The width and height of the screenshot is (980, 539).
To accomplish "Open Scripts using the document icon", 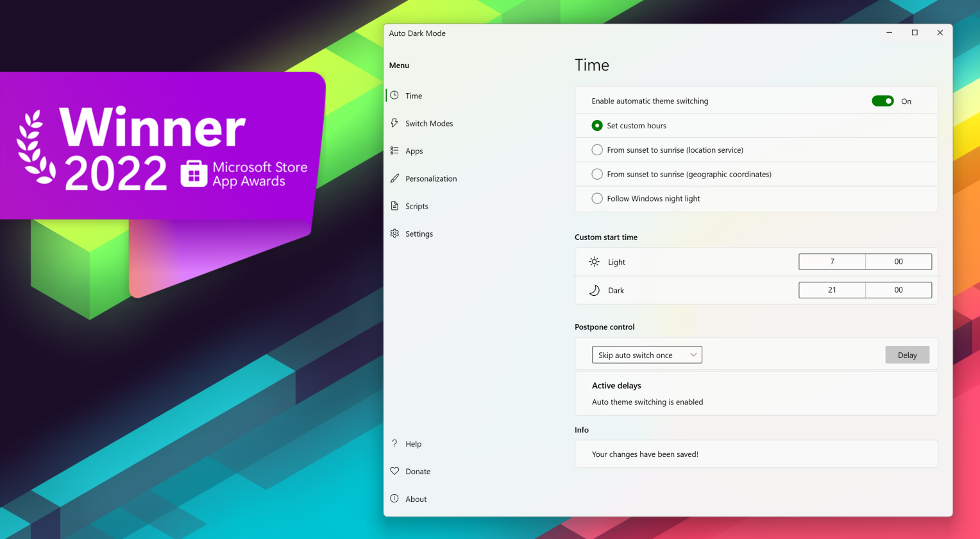I will tap(394, 206).
